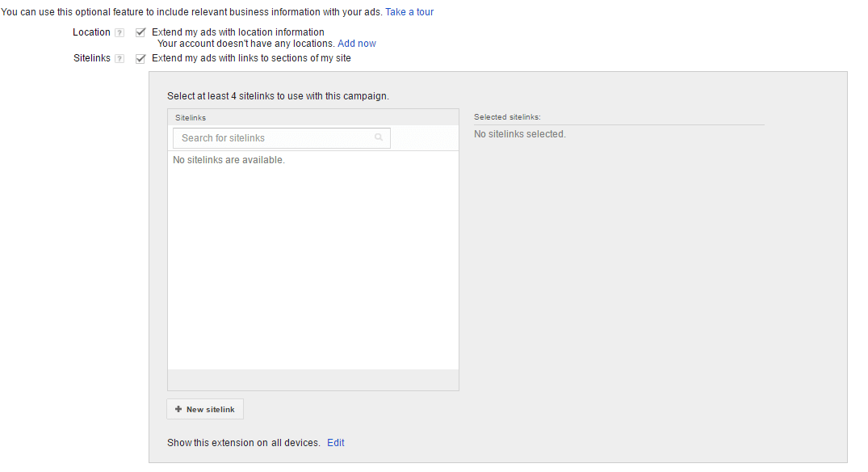The height and width of the screenshot is (472, 868).
Task: Uncheck the location information checkbox
Action: [140, 32]
